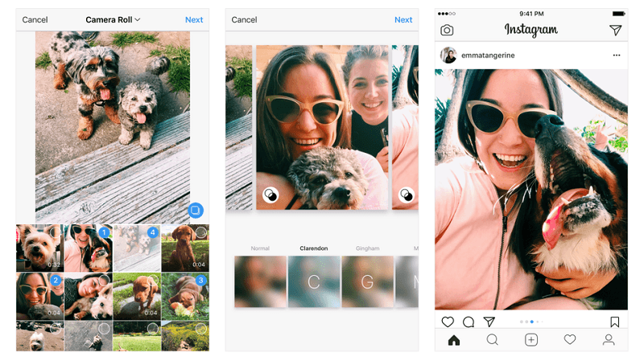
Task: Like the post with heart icon
Action: [448, 322]
